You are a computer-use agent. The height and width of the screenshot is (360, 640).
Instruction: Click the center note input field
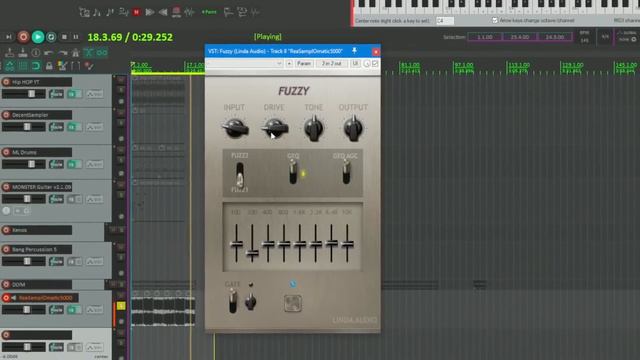tap(444, 20)
